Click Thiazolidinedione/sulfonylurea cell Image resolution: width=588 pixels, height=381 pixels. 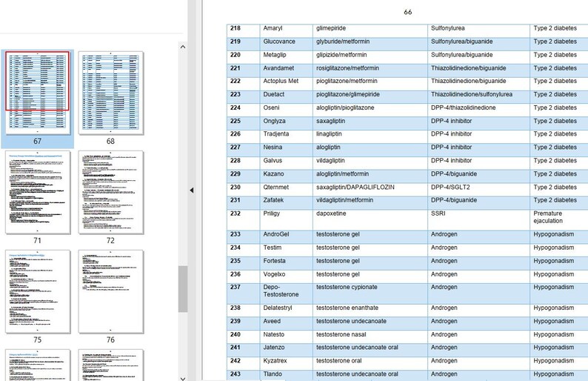pos(478,97)
